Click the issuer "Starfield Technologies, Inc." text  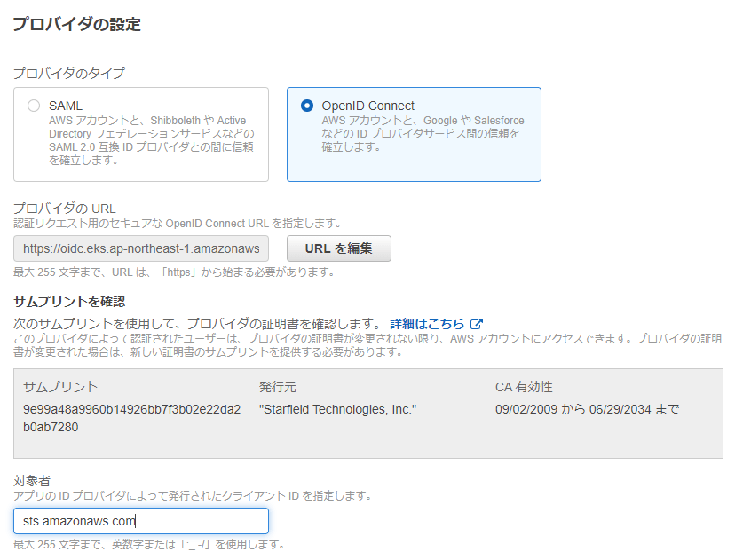click(x=337, y=410)
